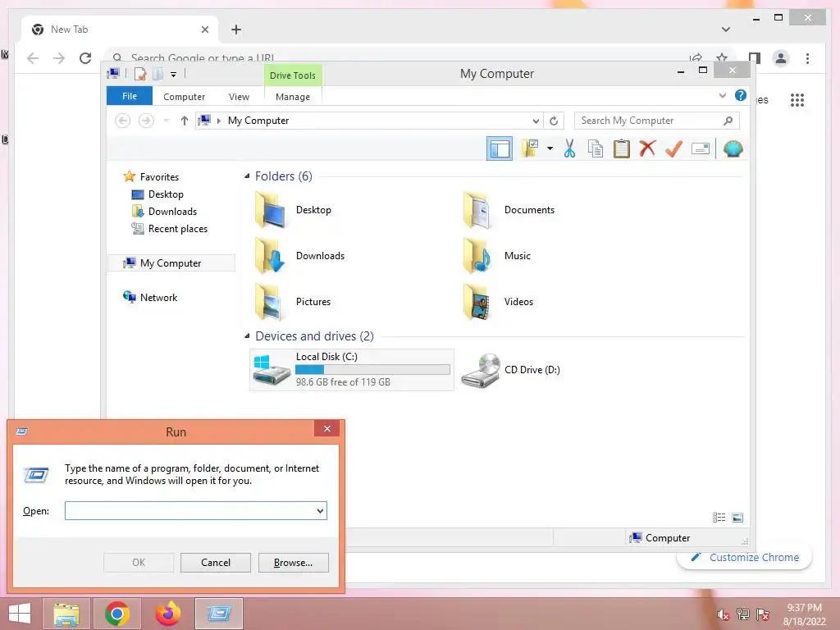Close the Run dialog

pos(326,428)
